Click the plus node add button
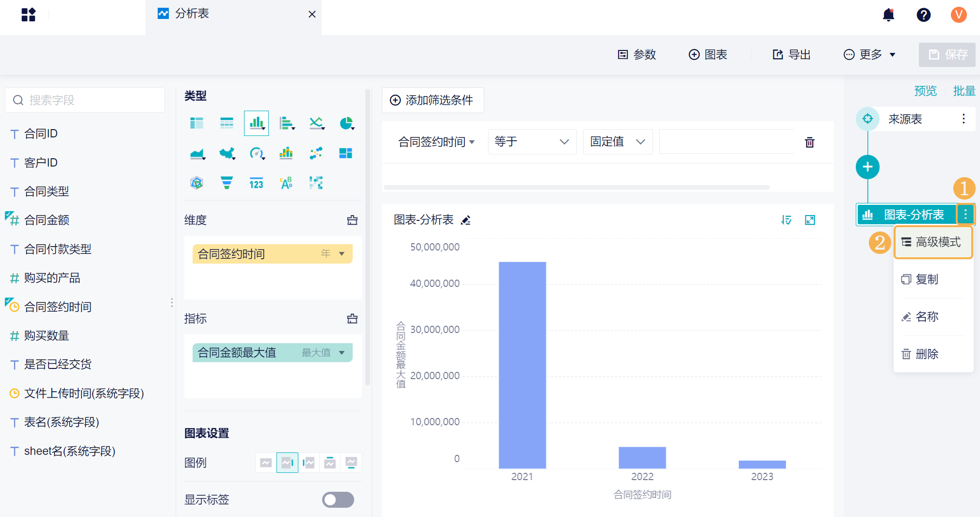 tap(867, 167)
